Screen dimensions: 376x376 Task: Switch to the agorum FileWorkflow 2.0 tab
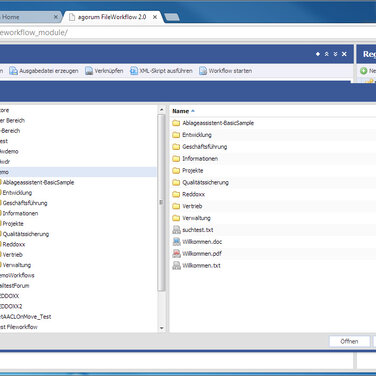point(112,17)
